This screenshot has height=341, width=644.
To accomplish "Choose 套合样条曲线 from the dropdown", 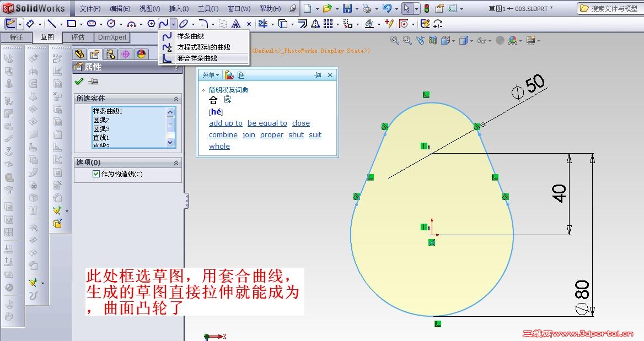I will 204,58.
